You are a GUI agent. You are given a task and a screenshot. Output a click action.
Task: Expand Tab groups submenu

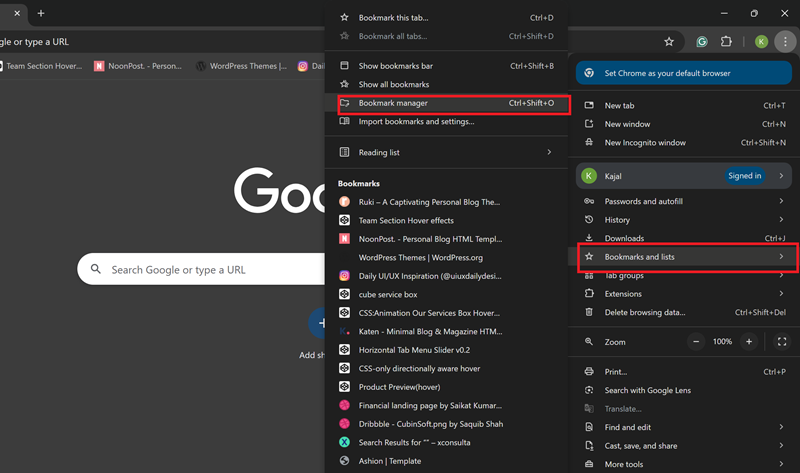coord(684,276)
